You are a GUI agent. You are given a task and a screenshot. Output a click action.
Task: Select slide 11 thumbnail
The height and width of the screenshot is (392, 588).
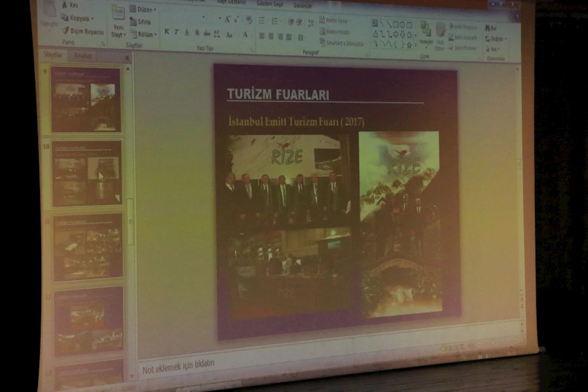coord(88,247)
